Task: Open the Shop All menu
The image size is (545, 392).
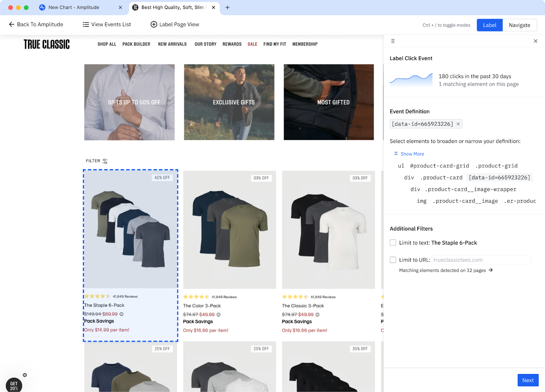Action: tap(107, 44)
